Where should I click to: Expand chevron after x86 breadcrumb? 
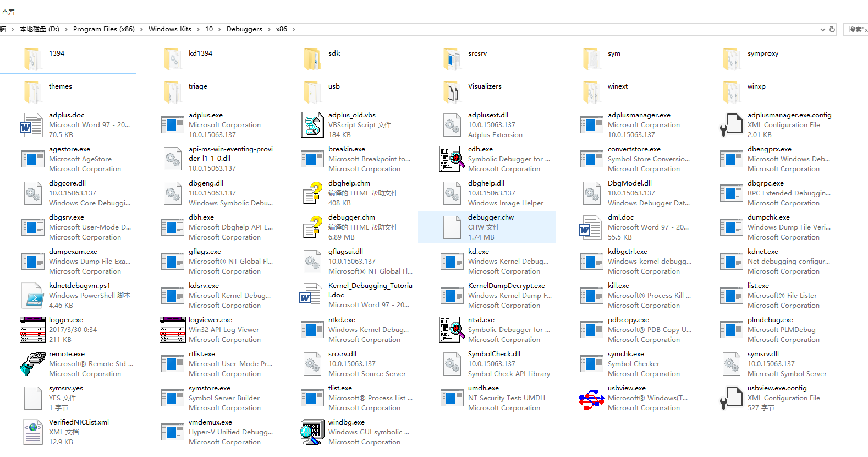pyautogui.click(x=294, y=29)
